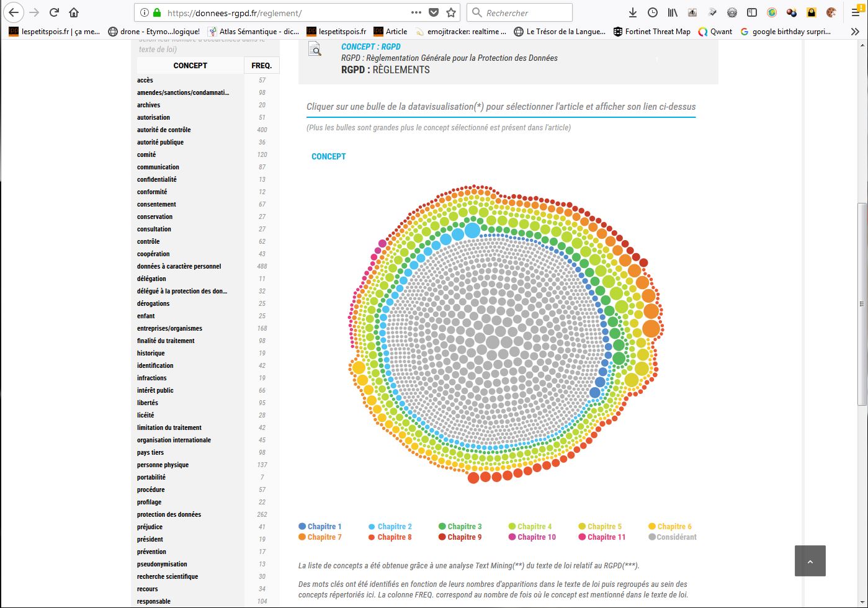Screen dimensions: 868x608
Task: Show site information for the green padlock
Action: coord(156,12)
